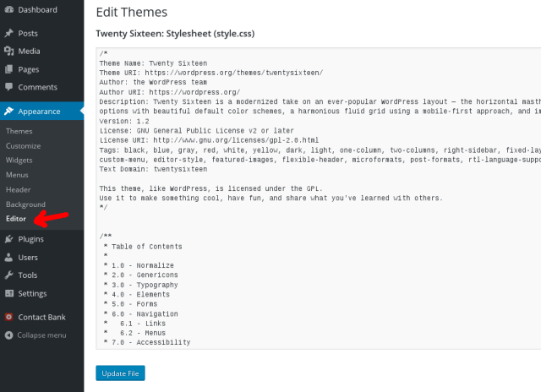Open Themes under Appearance
Image resolution: width=541 pixels, height=392 pixels.
click(x=19, y=131)
